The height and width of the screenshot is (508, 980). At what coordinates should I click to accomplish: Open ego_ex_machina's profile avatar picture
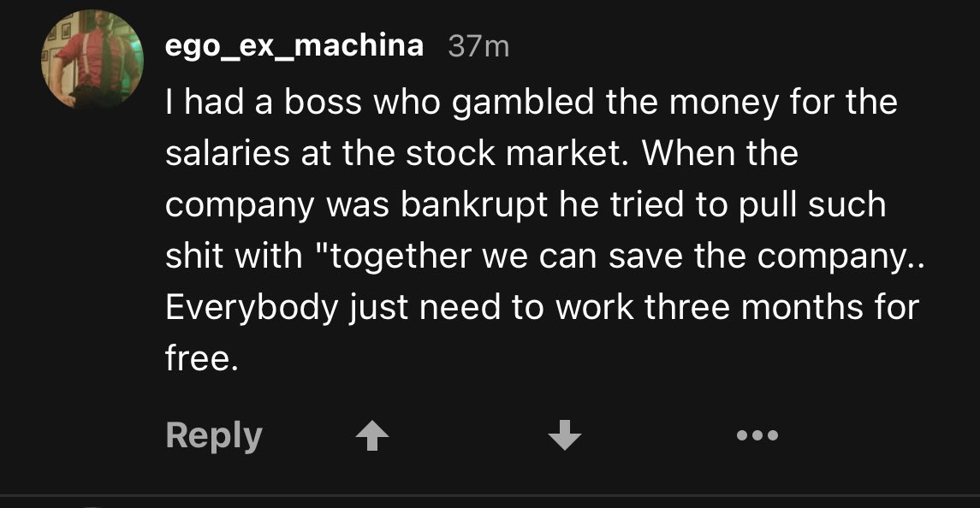click(92, 59)
